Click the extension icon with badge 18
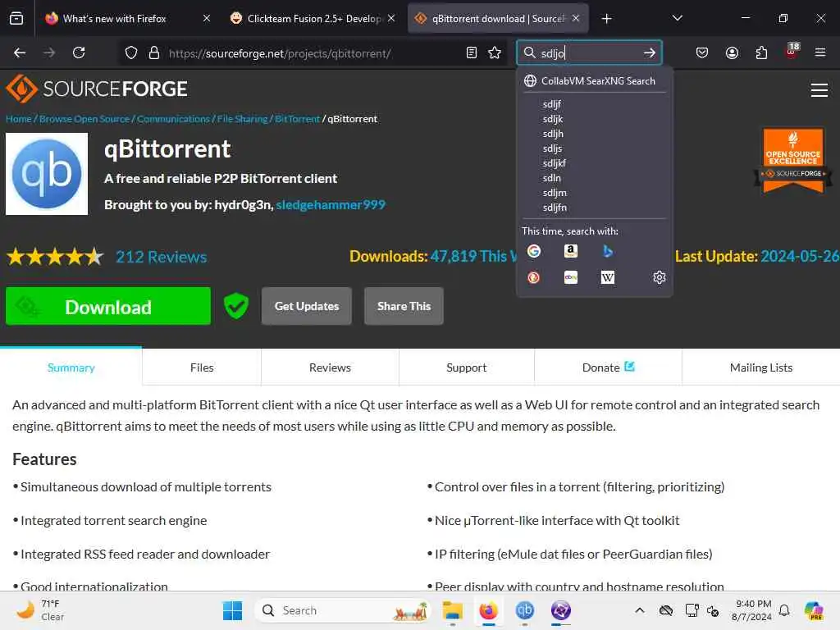The width and height of the screenshot is (840, 630). (x=792, y=52)
